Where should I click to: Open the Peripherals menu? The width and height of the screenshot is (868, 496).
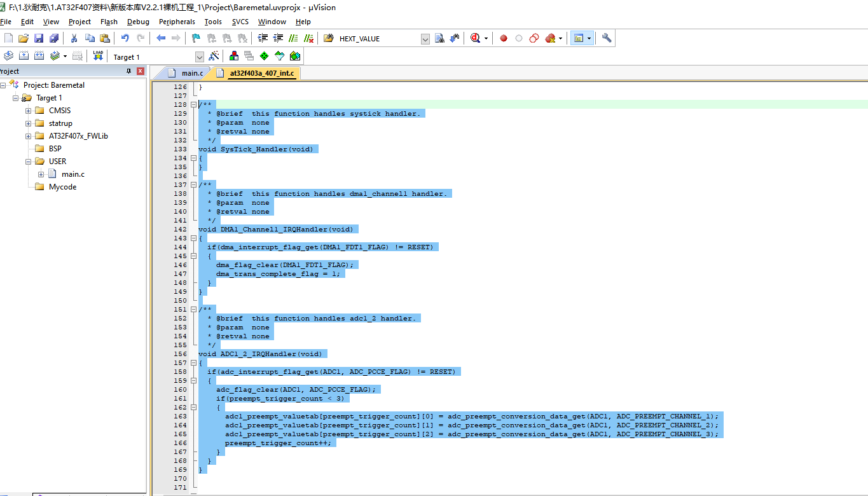pyautogui.click(x=177, y=22)
